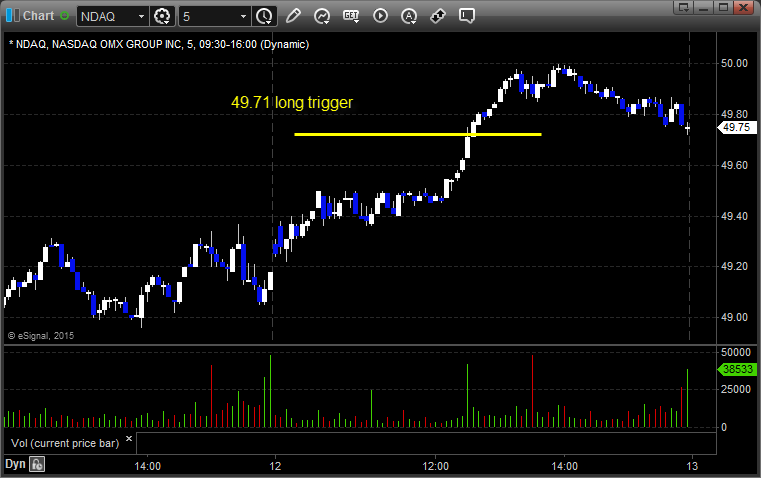Click the 25000 volume axis label
Viewport: 761px width, 478px height.
736,389
